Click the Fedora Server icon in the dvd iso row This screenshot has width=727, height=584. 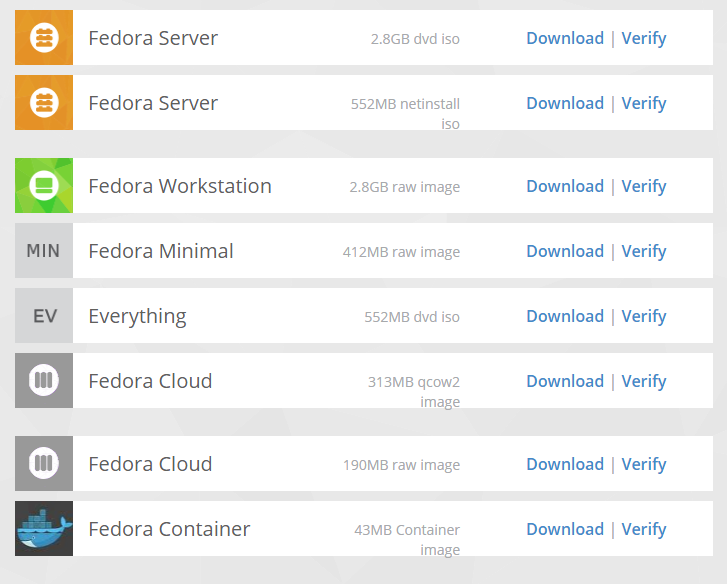44,38
